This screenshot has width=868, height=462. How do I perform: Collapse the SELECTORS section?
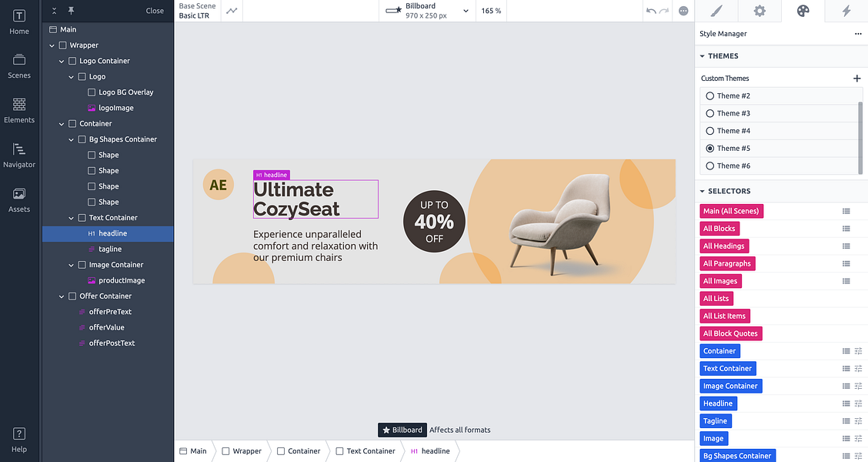coord(703,191)
